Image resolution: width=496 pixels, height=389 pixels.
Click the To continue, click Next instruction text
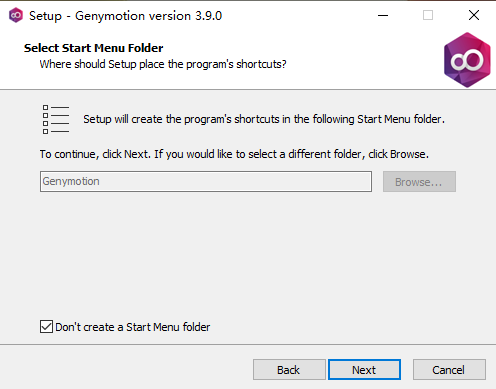[234, 154]
